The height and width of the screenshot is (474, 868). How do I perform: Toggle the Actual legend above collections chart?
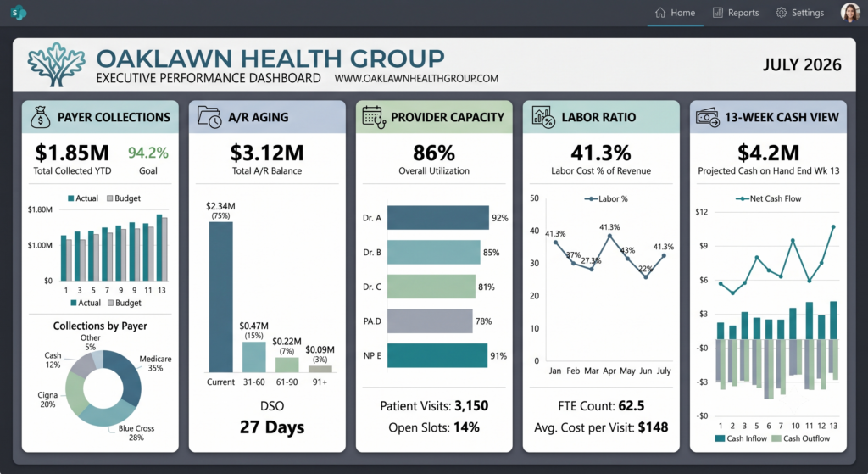82,198
